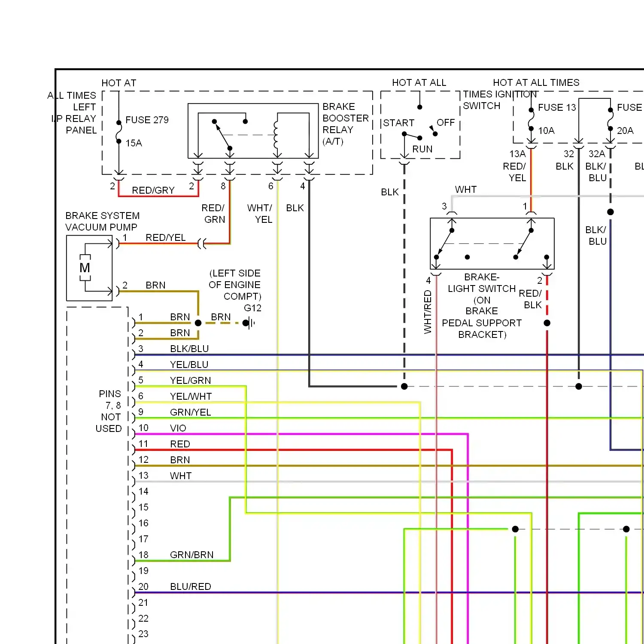Click the GRN/BRN label on pin 18
644x644 pixels.
(x=192, y=555)
